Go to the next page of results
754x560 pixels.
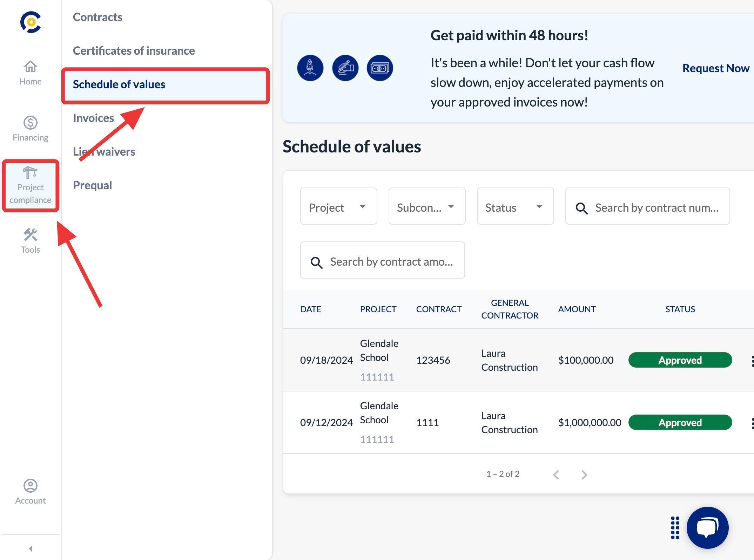(584, 474)
